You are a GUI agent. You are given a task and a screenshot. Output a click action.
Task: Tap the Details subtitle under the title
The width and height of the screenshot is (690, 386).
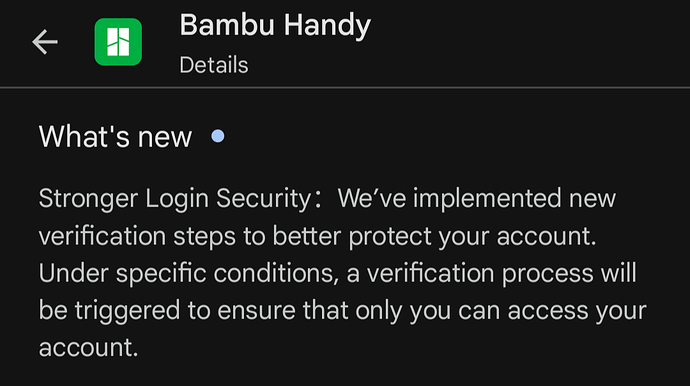pos(214,65)
